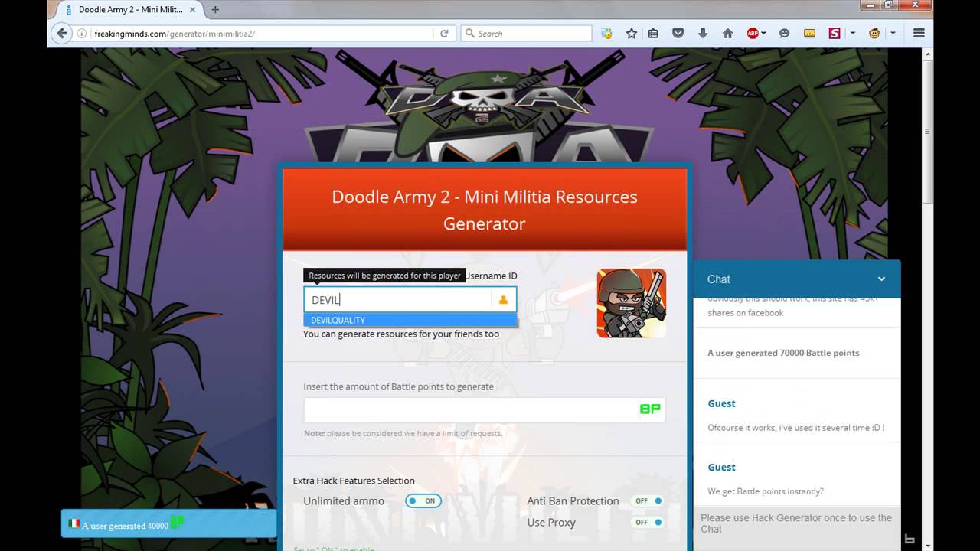Image resolution: width=980 pixels, height=551 pixels.
Task: Click 'Insert the amount of Battle points' label
Action: 398,386
